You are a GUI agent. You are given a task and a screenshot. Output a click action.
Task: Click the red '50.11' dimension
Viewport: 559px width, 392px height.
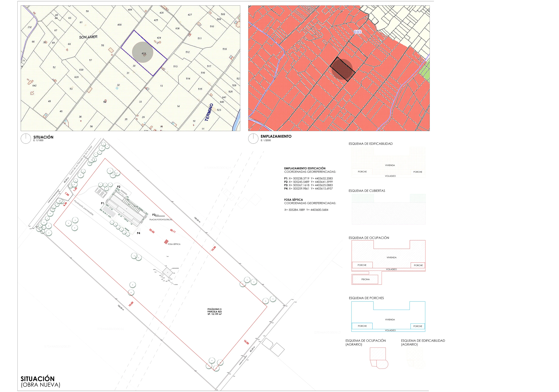click(x=173, y=231)
